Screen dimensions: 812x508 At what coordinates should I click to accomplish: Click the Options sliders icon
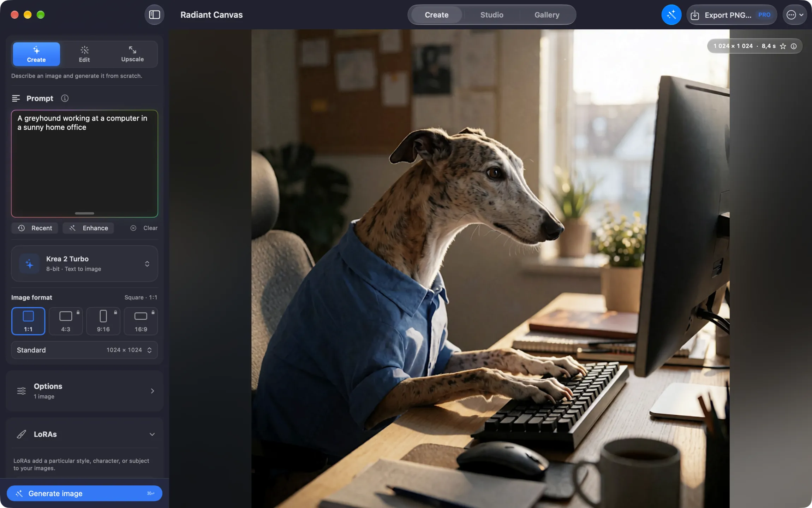22,391
